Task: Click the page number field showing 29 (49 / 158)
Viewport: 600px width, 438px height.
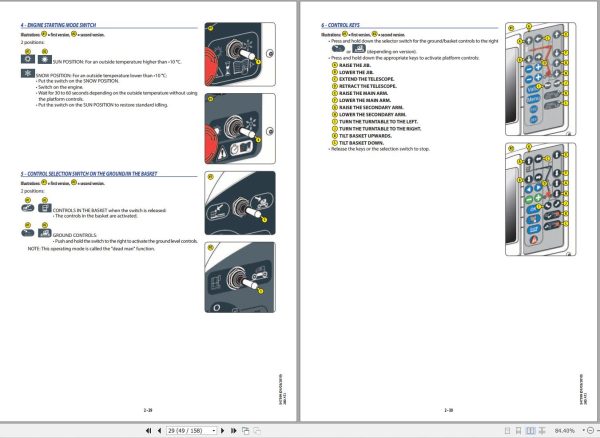Action: pyautogui.click(x=189, y=431)
